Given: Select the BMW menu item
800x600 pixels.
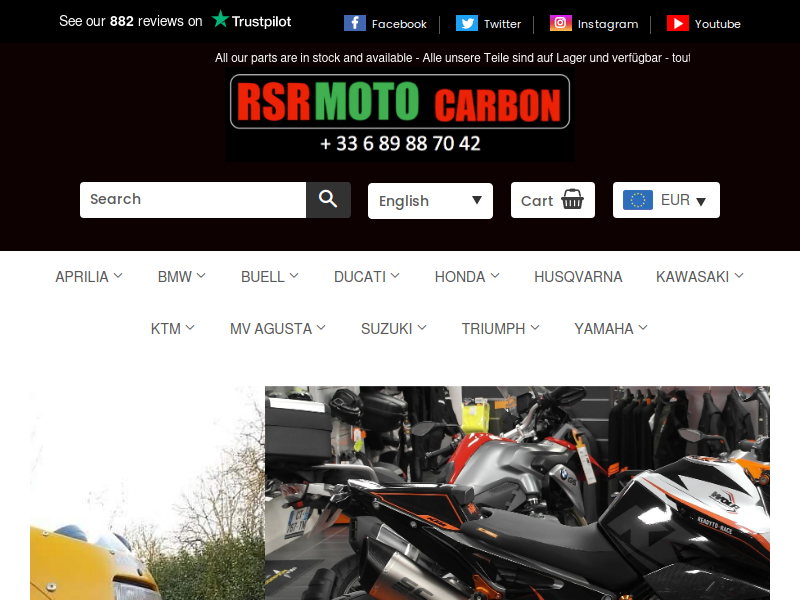Looking at the screenshot, I should 181,277.
